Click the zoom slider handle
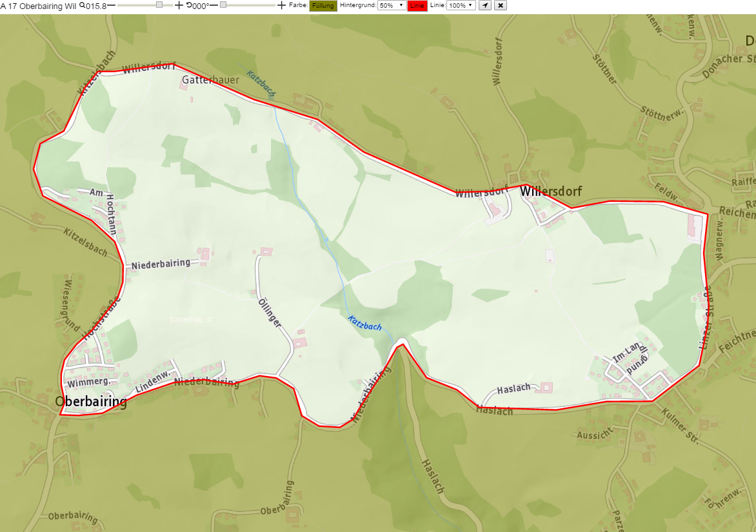Viewport: 756px width, 532px height. pos(159,5)
